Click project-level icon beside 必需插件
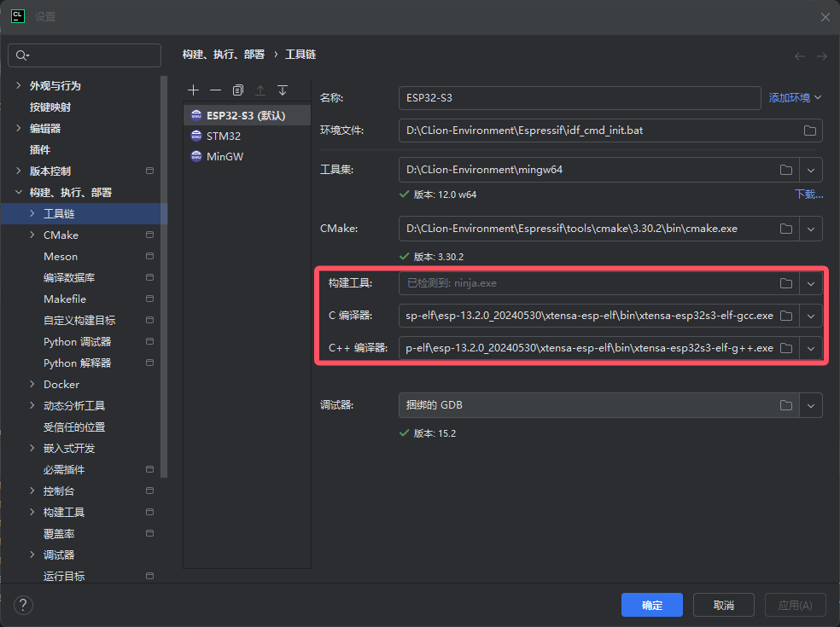Screen dimensions: 840x627 click(x=150, y=469)
